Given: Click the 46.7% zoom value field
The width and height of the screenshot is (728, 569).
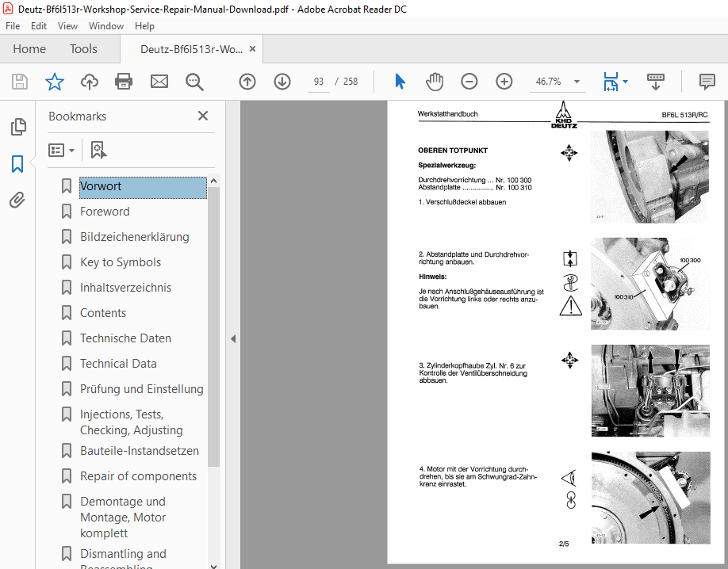Looking at the screenshot, I should pyautogui.click(x=548, y=82).
